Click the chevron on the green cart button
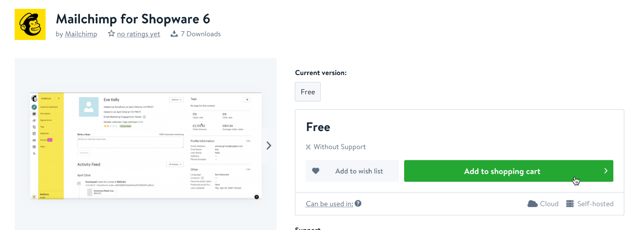644x230 pixels. pyautogui.click(x=606, y=171)
